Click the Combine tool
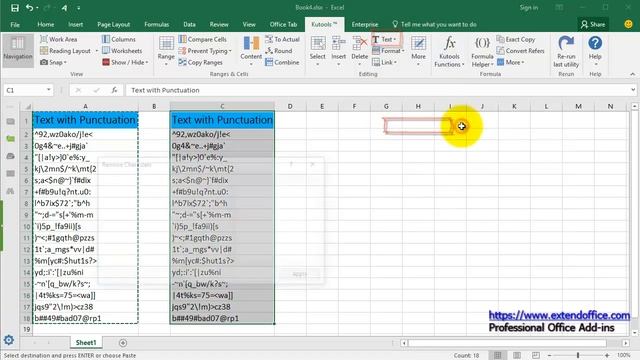This screenshot has height=360, width=640. [x=282, y=62]
